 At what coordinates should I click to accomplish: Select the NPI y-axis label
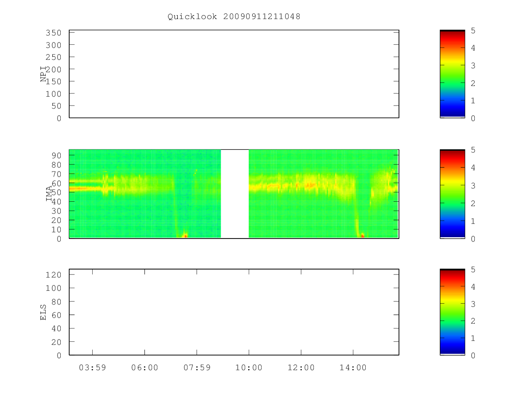point(43,74)
